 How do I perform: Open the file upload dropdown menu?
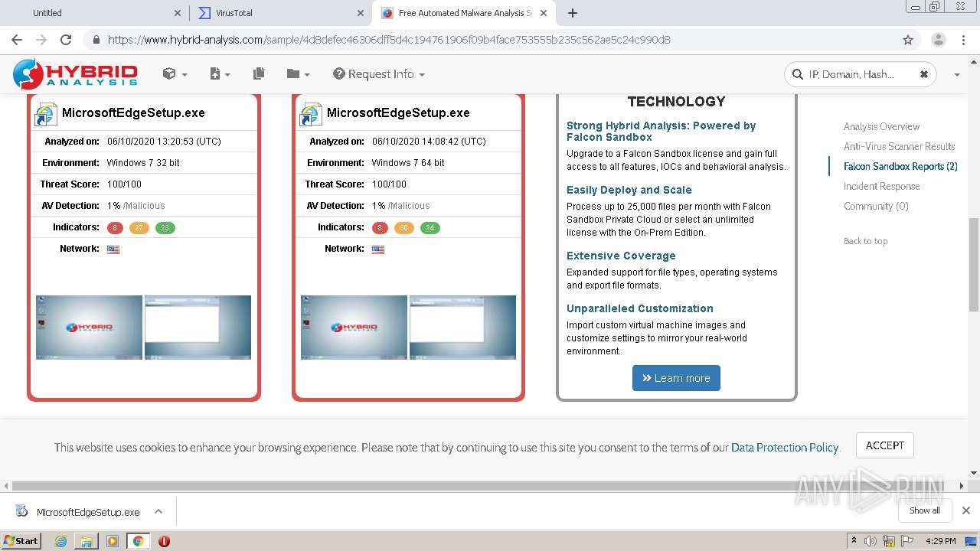tap(220, 74)
